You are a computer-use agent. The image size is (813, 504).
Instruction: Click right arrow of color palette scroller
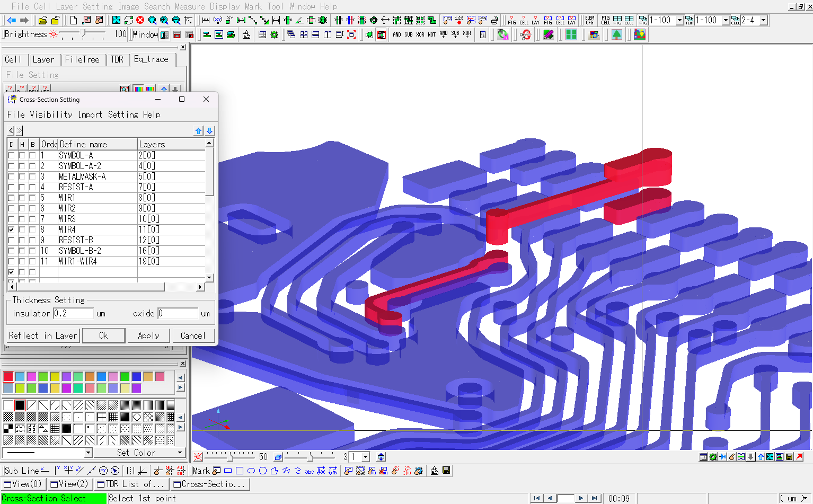click(x=181, y=387)
